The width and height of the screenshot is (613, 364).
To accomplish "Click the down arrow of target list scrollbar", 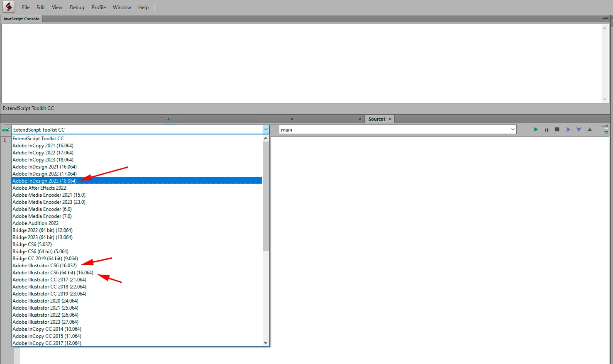I will (x=266, y=343).
